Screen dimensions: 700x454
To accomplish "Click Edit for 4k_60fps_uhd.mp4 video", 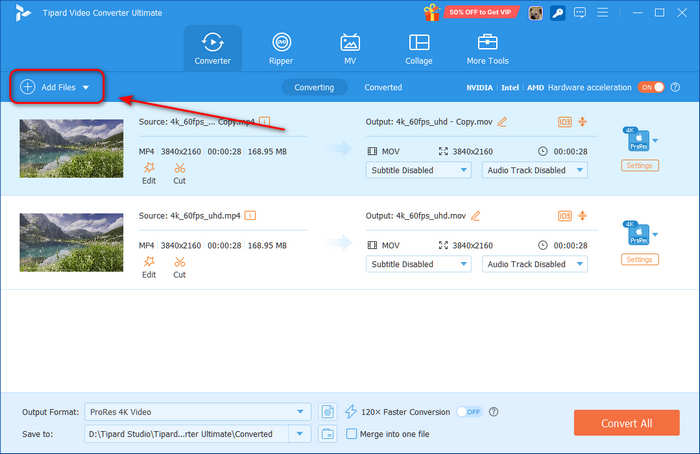I will coord(149,267).
